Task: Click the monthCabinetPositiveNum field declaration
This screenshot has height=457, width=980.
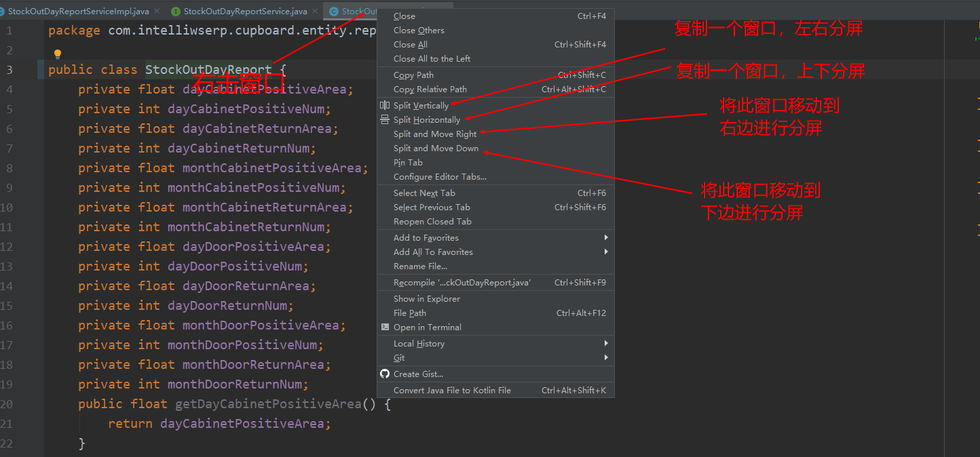Action: [212, 188]
